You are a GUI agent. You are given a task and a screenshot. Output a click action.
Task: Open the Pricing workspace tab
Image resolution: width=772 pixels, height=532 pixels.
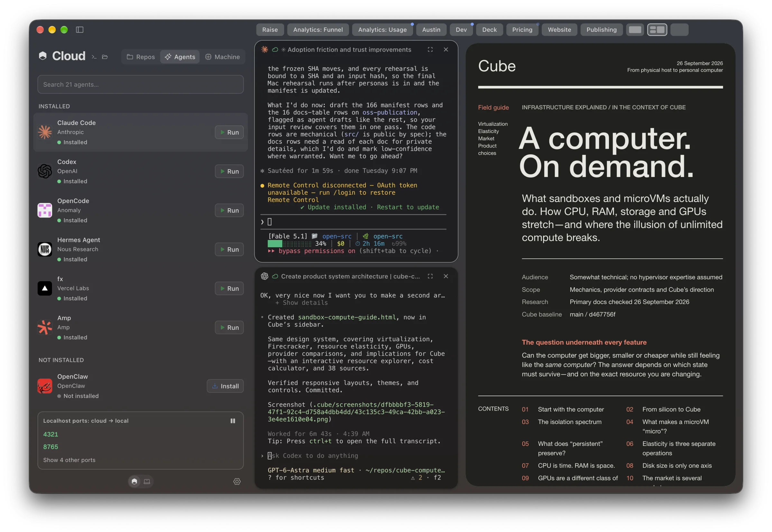[x=522, y=30]
